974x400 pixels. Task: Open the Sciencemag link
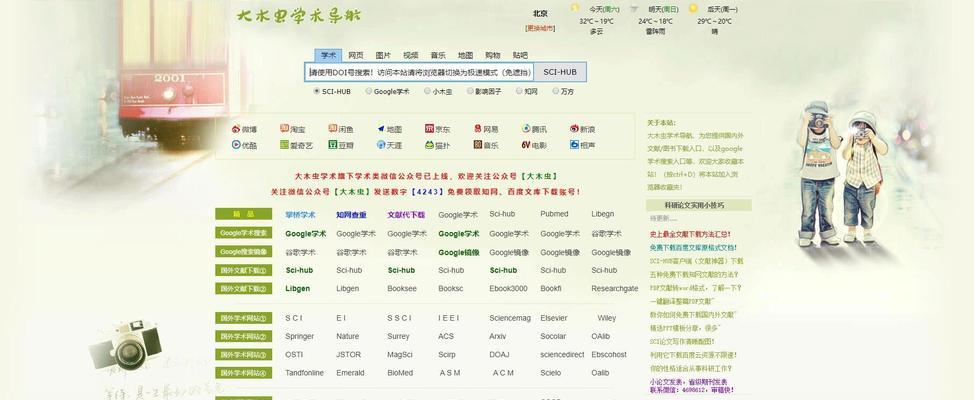510,318
